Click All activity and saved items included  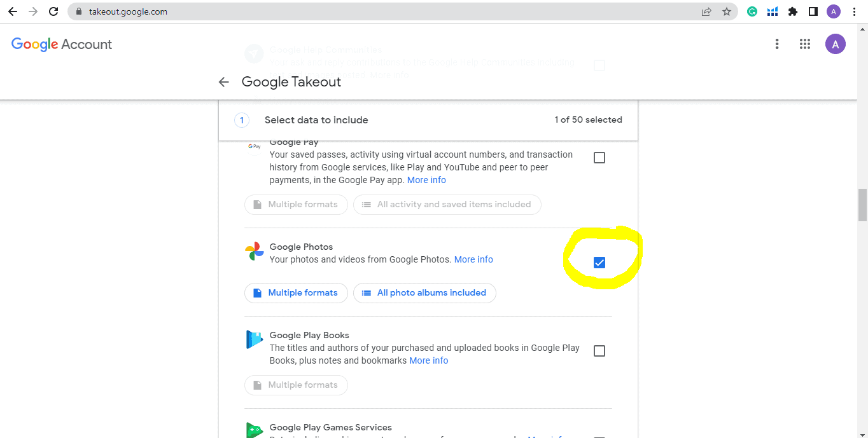point(447,205)
